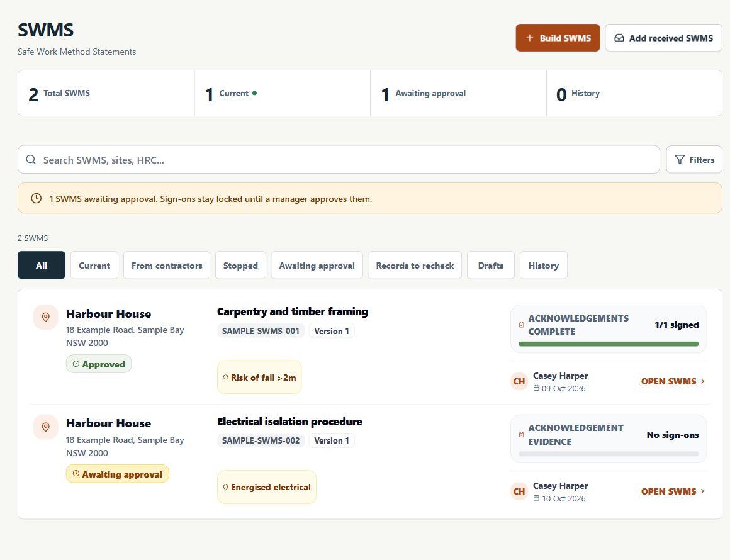Image resolution: width=730 pixels, height=560 pixels.
Task: Switch to the Current tab
Action: tap(94, 266)
